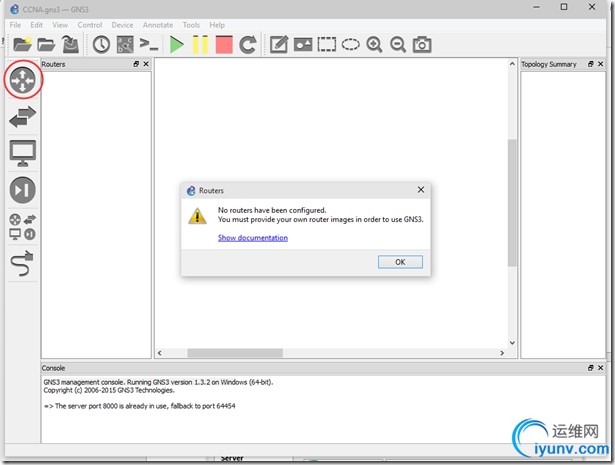Suspend all devices with yellow pause
The width and height of the screenshot is (615, 465).
coord(200,44)
